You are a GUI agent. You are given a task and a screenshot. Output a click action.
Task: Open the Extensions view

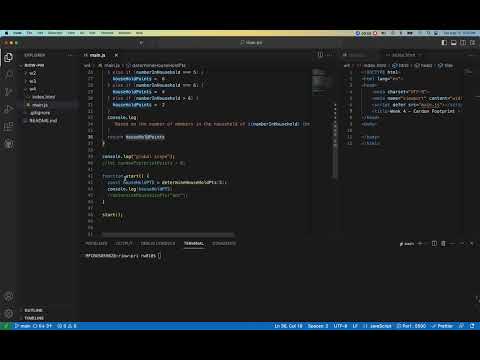9,126
